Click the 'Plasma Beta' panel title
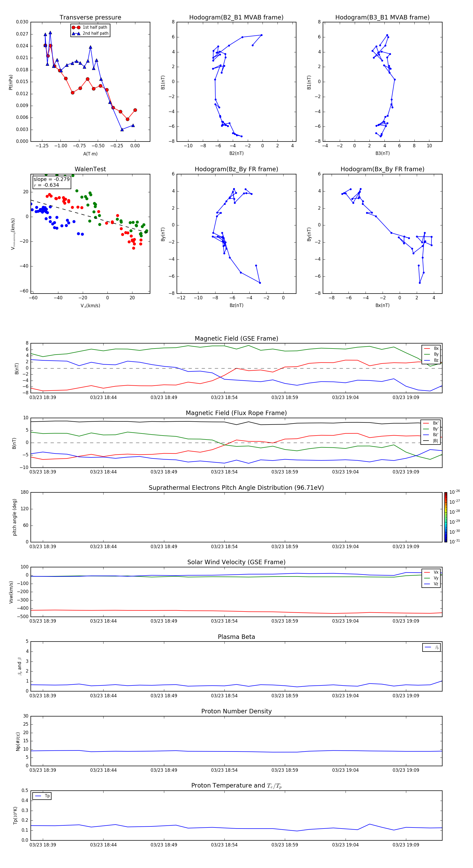 coord(236,637)
